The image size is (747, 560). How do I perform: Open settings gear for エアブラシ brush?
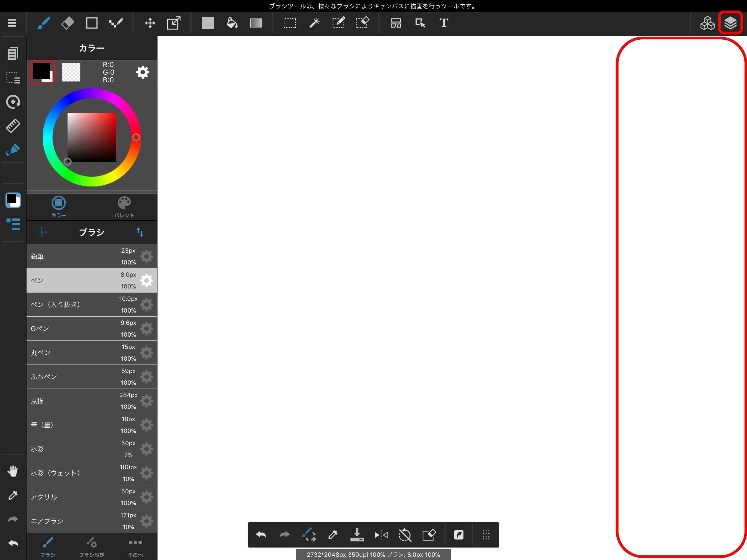point(147,521)
